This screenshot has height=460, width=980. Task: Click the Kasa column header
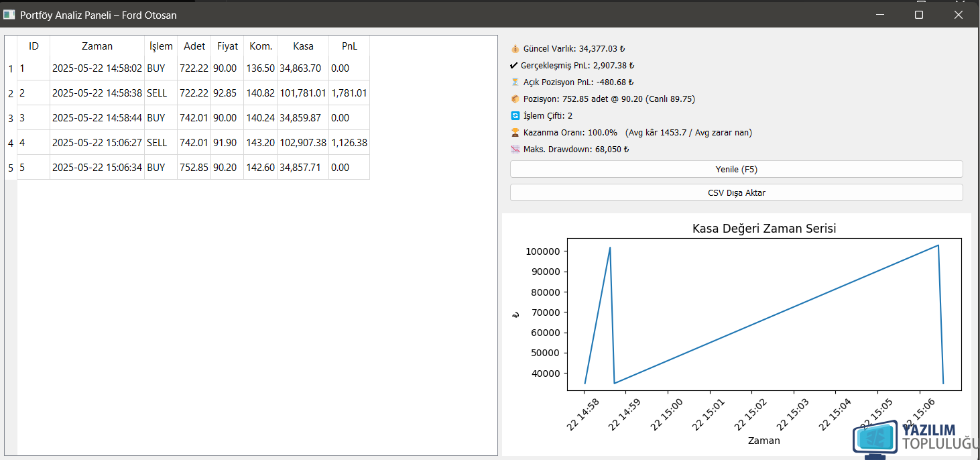(x=303, y=46)
